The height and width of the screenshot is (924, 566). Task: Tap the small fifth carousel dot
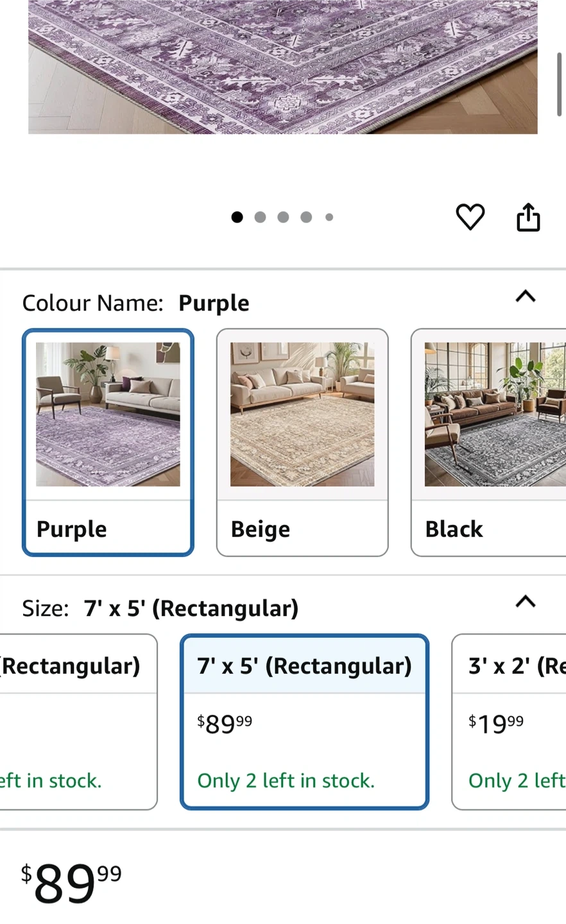[x=329, y=217]
